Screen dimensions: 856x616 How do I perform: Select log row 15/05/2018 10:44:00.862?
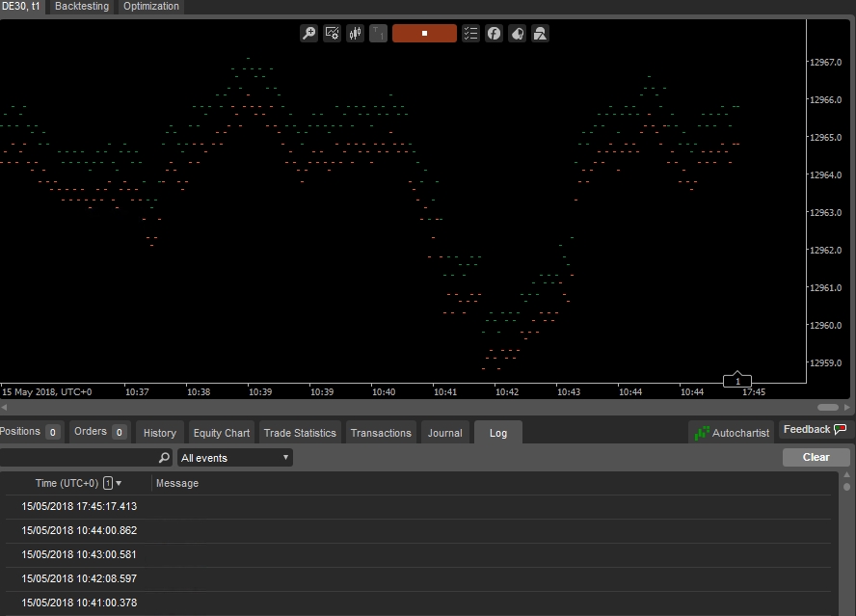(418, 530)
